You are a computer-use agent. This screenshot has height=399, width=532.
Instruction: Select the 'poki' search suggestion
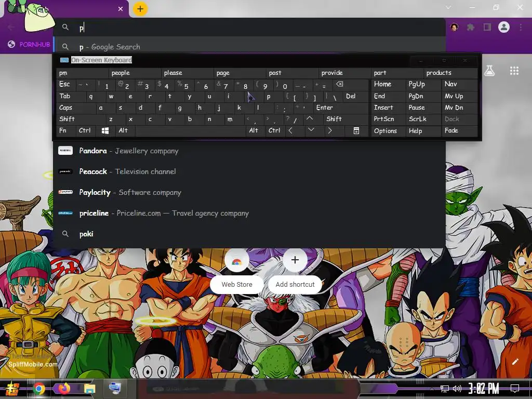point(249,234)
